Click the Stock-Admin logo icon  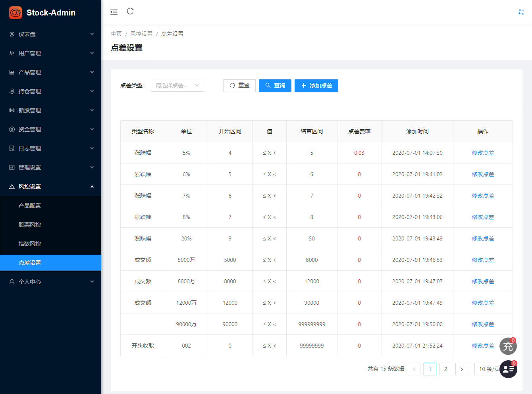pyautogui.click(x=15, y=12)
